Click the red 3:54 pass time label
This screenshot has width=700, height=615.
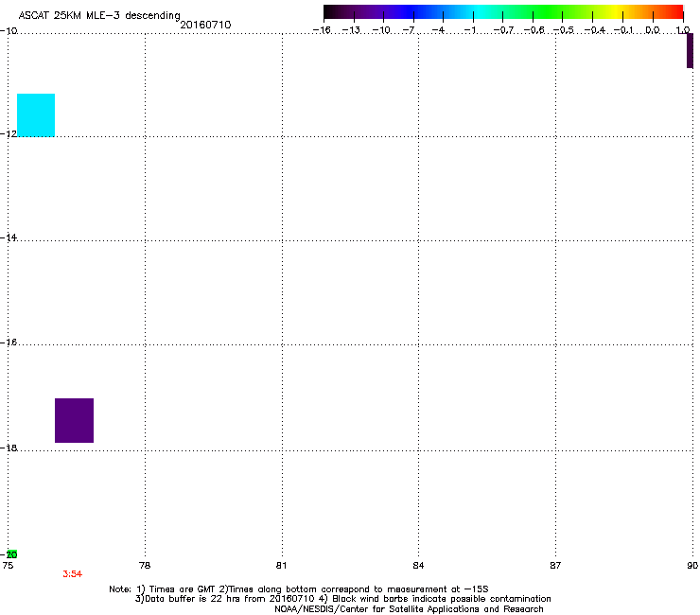[x=72, y=574]
